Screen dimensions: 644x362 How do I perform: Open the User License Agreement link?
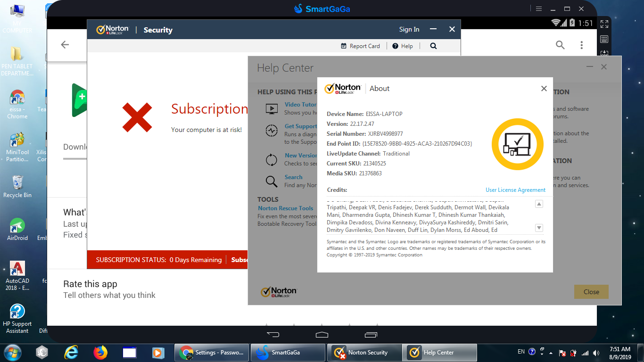(515, 190)
